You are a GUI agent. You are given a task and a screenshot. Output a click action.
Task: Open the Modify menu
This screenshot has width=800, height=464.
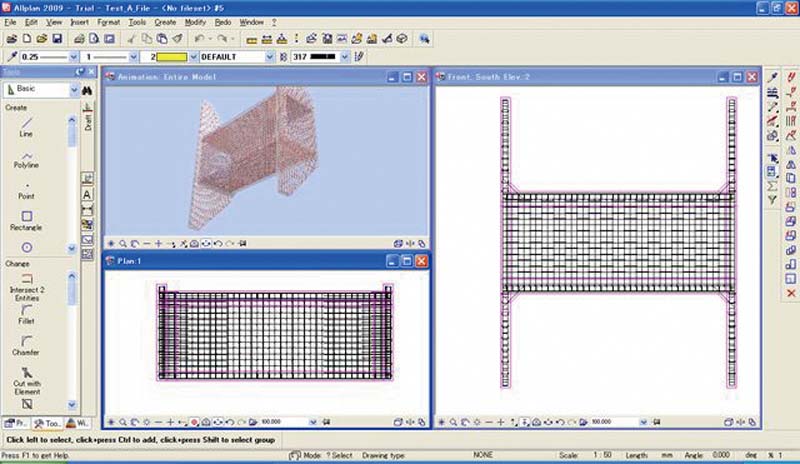point(195,21)
